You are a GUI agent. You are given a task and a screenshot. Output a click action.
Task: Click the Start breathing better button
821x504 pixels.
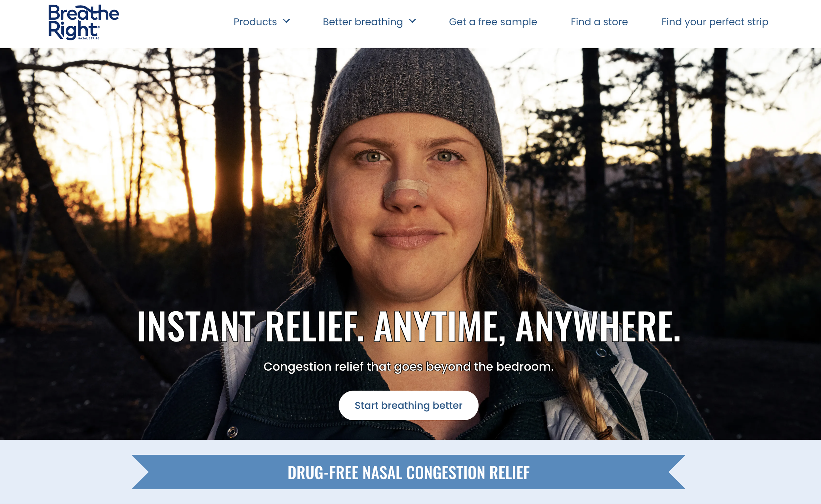[x=408, y=405]
